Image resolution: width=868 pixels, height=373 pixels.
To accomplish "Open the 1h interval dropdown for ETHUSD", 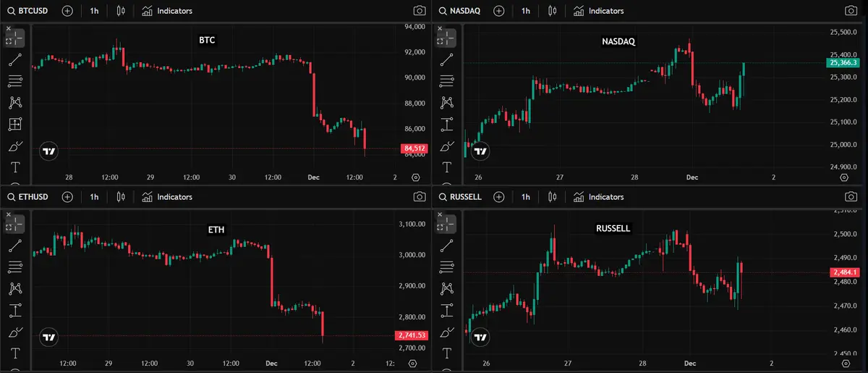I will pyautogui.click(x=94, y=196).
